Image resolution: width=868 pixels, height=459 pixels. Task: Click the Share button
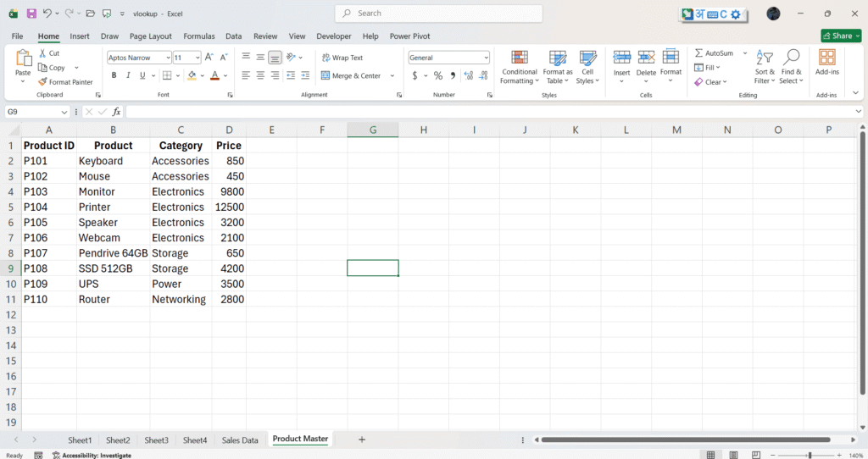[x=842, y=36]
